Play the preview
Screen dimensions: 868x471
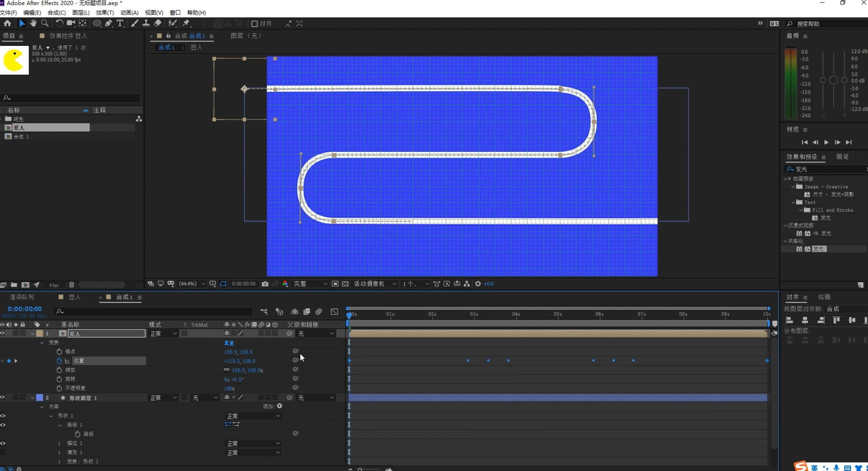[826, 142]
